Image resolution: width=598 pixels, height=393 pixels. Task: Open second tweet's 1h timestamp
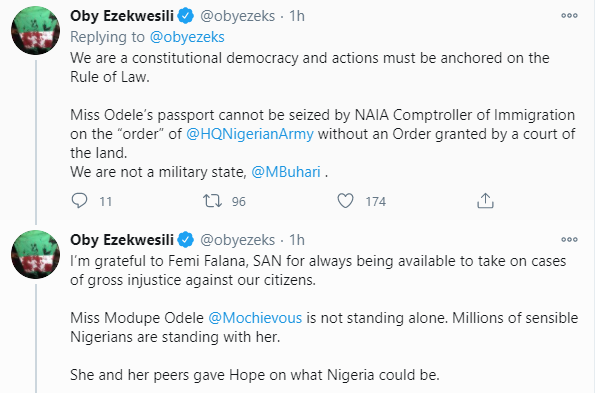point(297,240)
